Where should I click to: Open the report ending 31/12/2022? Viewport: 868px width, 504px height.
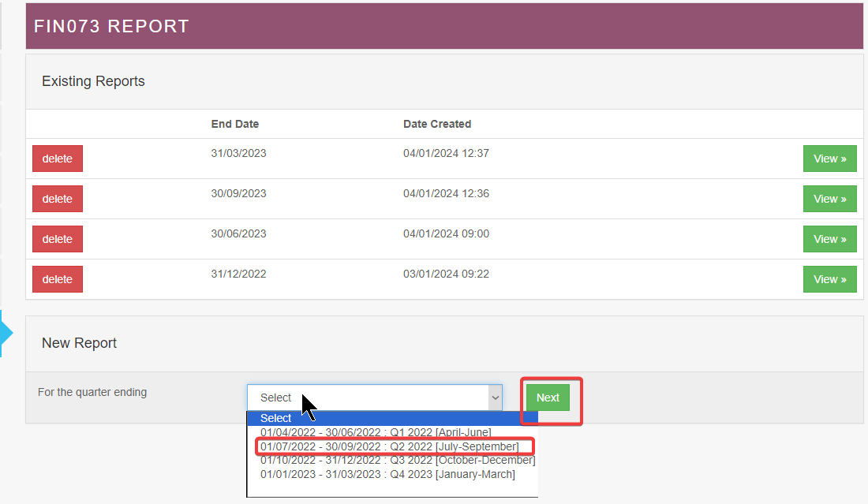[829, 279]
